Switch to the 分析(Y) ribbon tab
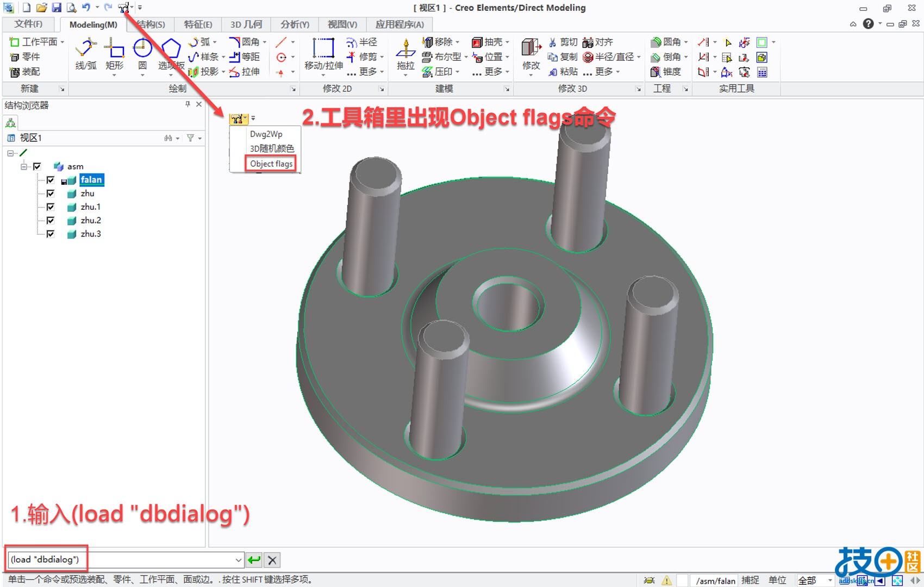Image resolution: width=924 pixels, height=587 pixels. click(295, 24)
